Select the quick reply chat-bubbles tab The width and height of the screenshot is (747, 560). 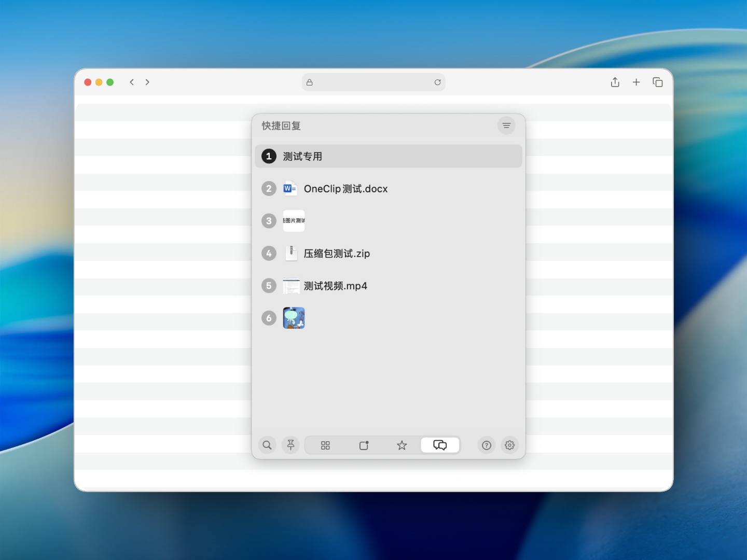pyautogui.click(x=440, y=445)
